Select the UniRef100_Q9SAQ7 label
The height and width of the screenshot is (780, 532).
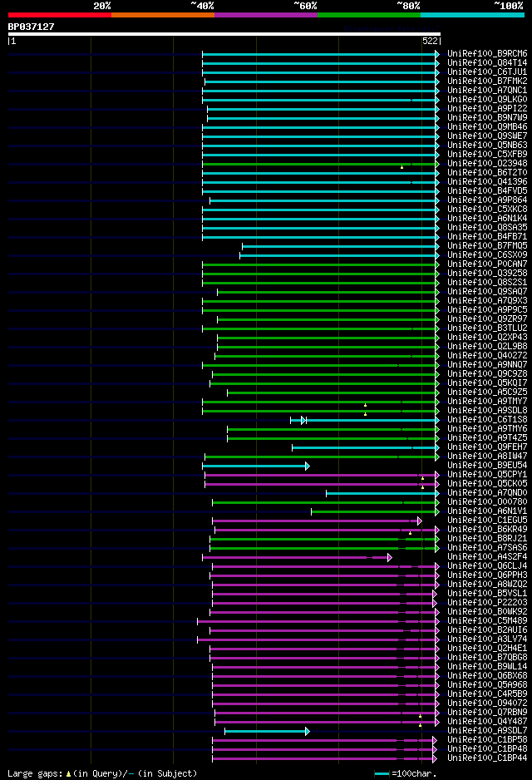487,292
